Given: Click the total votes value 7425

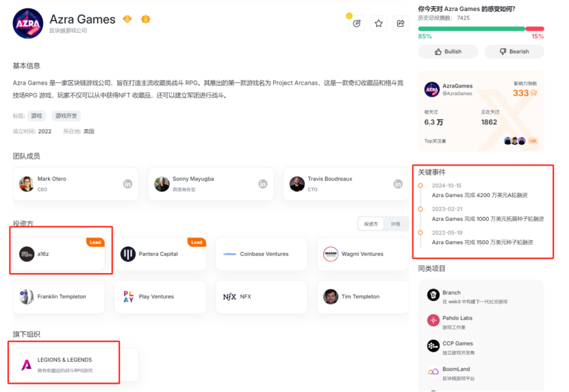Looking at the screenshot, I should click(463, 18).
